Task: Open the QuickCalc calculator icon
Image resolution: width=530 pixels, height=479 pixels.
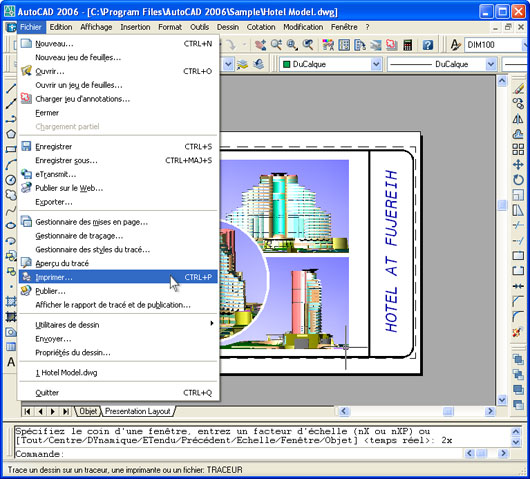Action: (408, 45)
